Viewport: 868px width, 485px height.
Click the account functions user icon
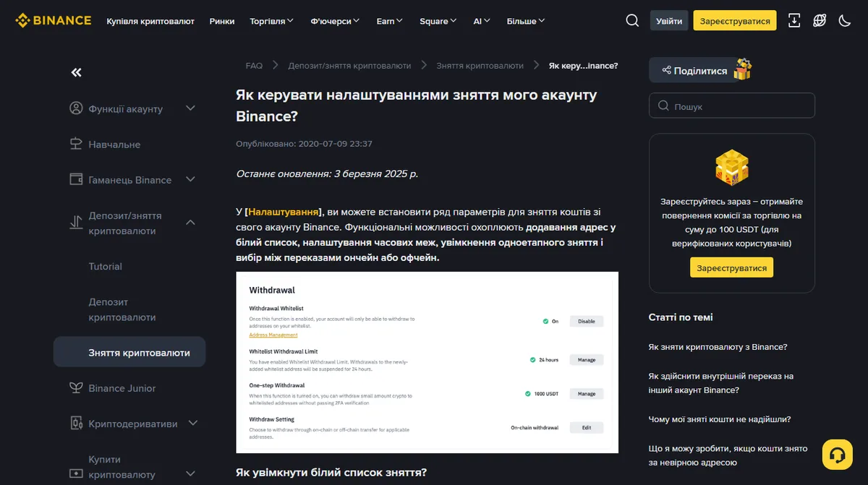pyautogui.click(x=76, y=108)
